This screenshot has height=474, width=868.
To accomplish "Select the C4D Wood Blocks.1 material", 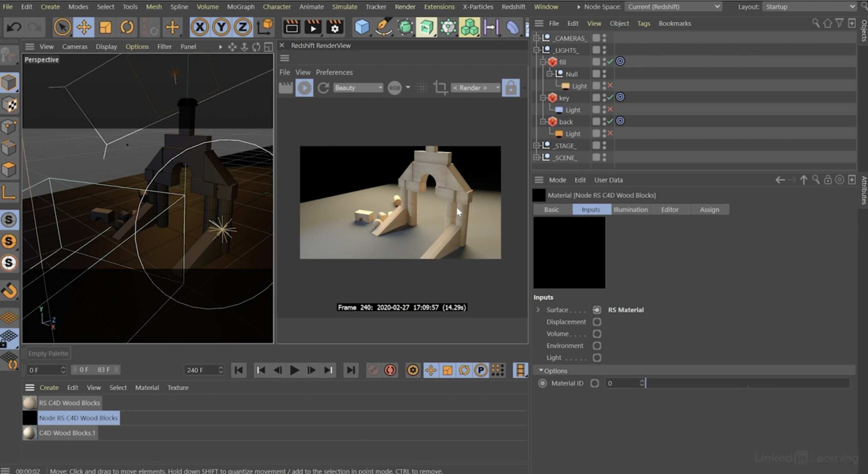I will 67,433.
